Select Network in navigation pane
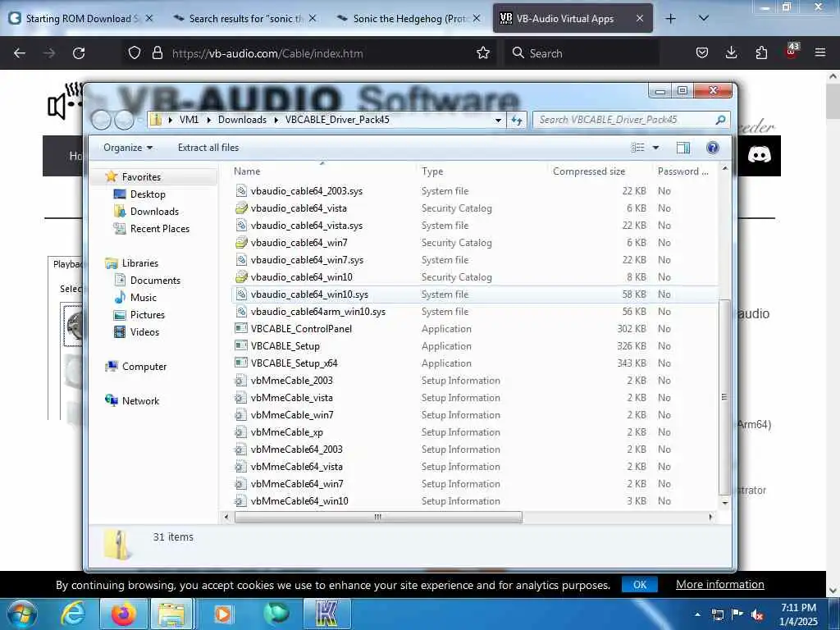The height and width of the screenshot is (630, 840). click(139, 400)
